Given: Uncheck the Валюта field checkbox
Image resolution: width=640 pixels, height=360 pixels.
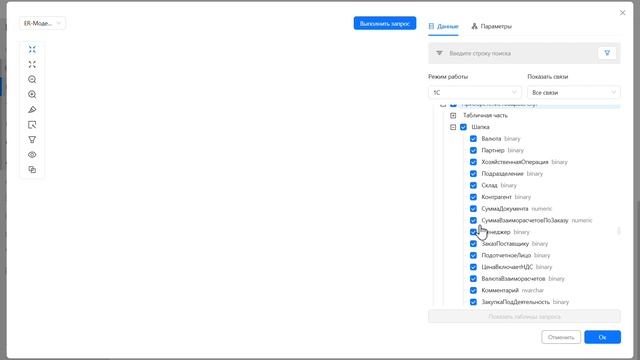Looking at the screenshot, I should click(473, 139).
